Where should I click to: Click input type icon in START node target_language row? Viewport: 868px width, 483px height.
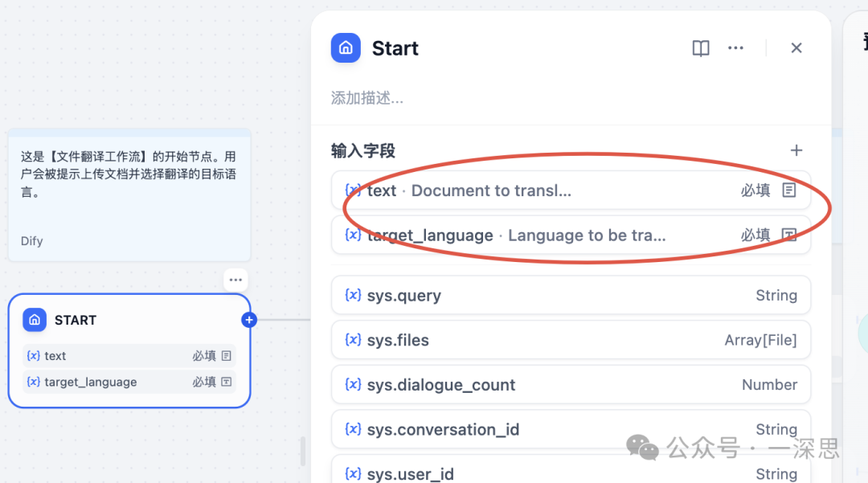click(227, 382)
